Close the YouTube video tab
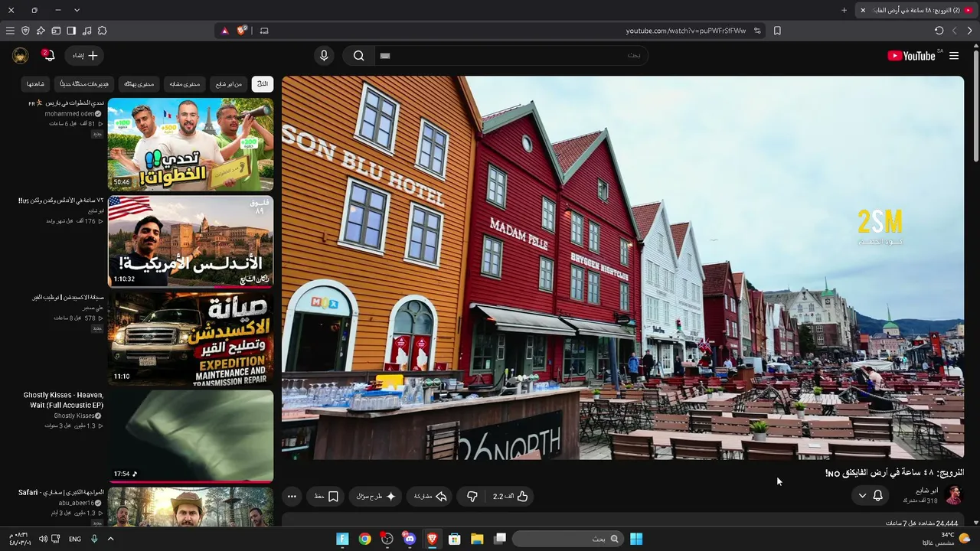 point(863,10)
